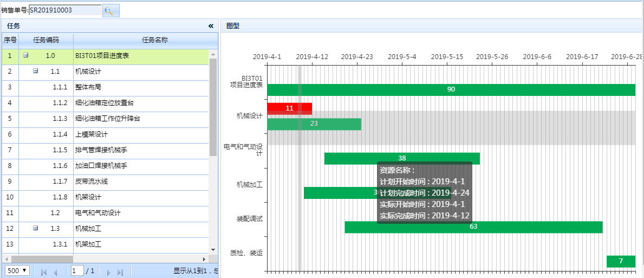644x278 pixels.
Task: Select row 电气和气动设计 in task list
Action: (x=106, y=213)
